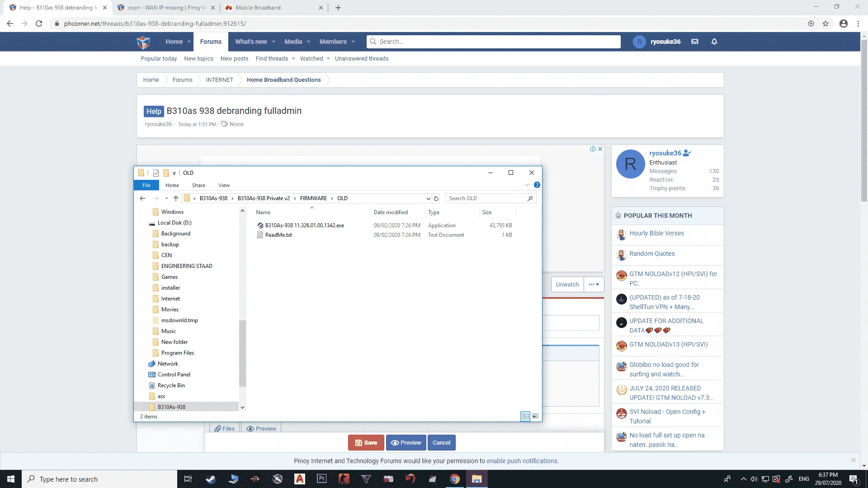This screenshot has height=488, width=868.
Task: Navigate back in File Explorer
Action: 142,198
